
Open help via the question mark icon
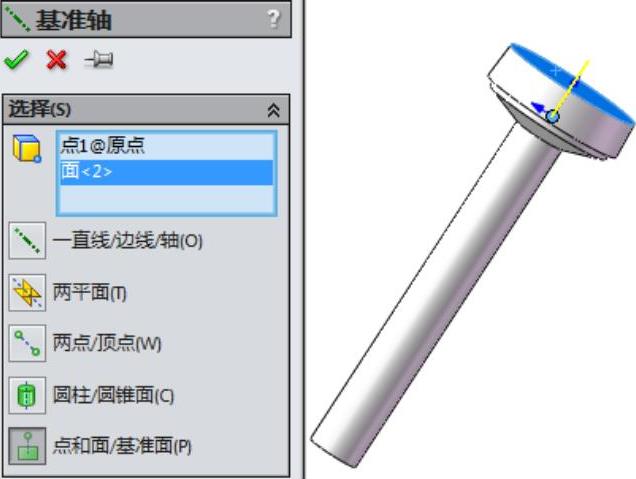tap(274, 19)
